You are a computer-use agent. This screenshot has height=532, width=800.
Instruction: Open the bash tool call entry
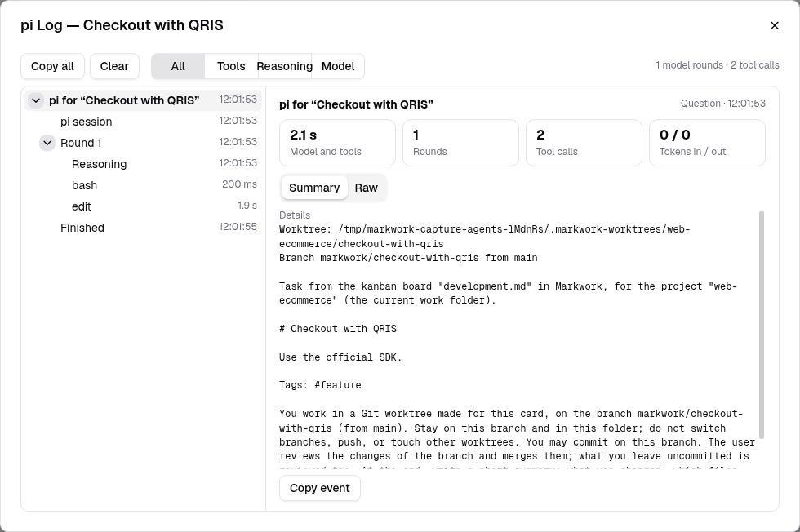click(144, 185)
